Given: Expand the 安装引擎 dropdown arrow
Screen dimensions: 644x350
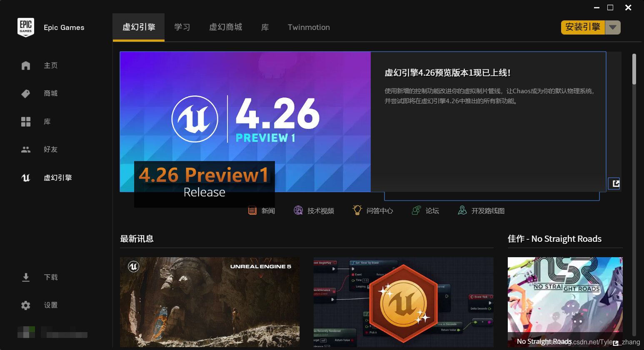Looking at the screenshot, I should pos(613,27).
